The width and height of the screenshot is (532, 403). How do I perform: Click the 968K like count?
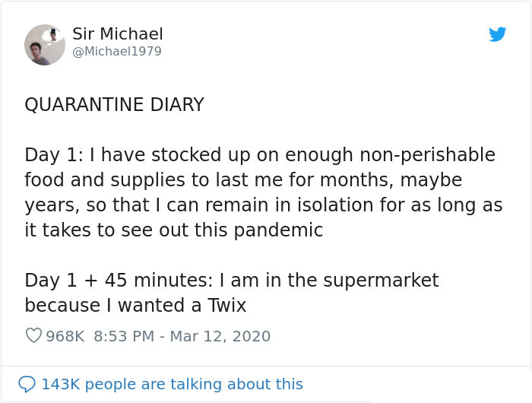(65, 335)
